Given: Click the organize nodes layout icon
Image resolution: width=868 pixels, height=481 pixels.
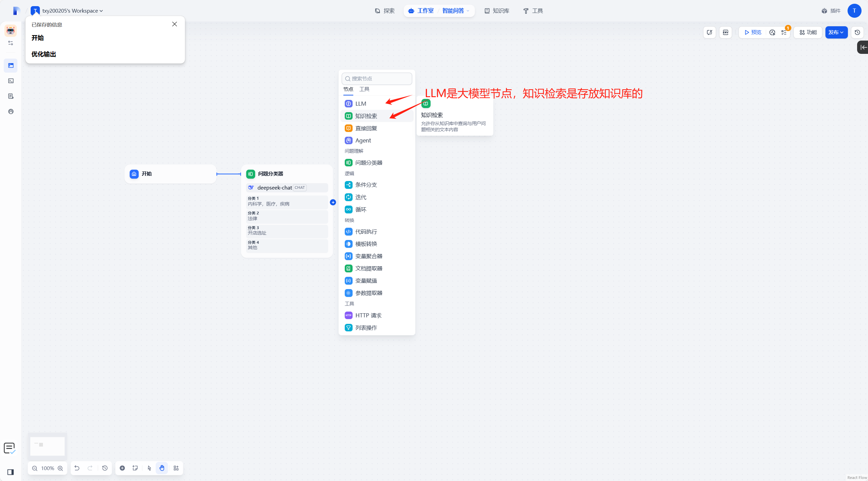Looking at the screenshot, I should 176,468.
